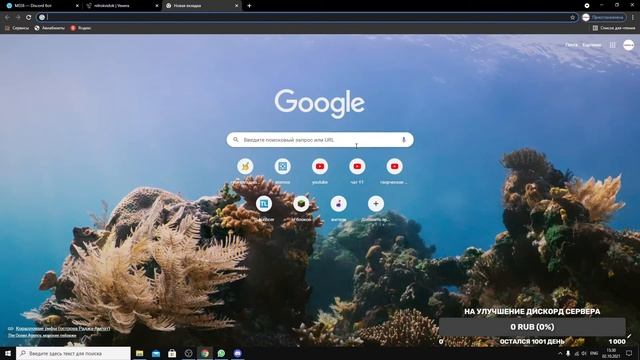The height and width of the screenshot is (360, 640).
Task: Open the TL blue shortcut tile
Action: point(264,204)
